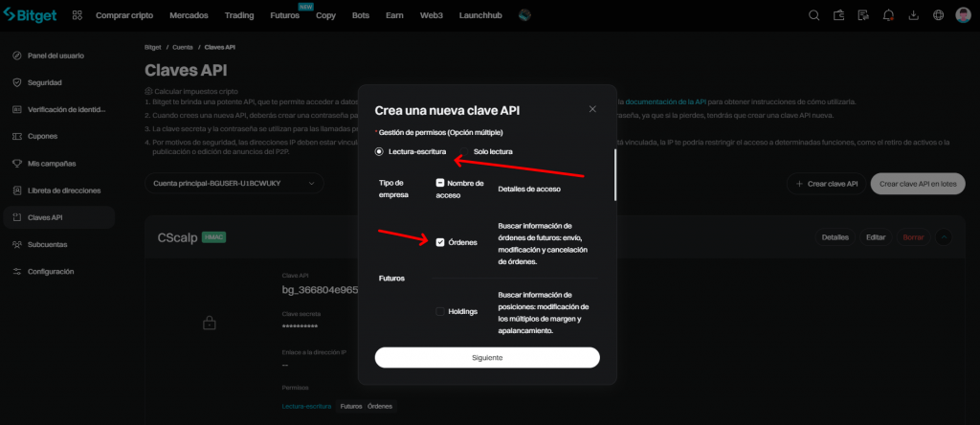Click the Mis campañas trophy icon
980x425 pixels.
tap(17, 164)
